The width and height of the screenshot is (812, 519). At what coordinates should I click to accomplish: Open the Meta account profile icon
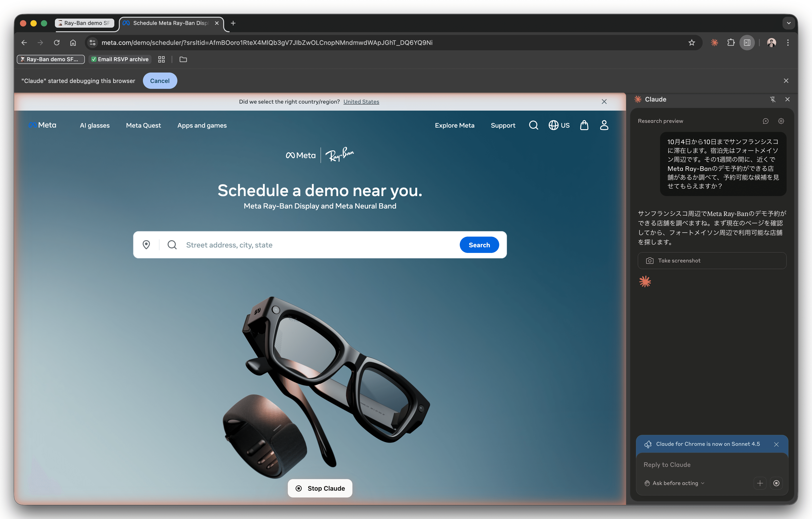(604, 125)
